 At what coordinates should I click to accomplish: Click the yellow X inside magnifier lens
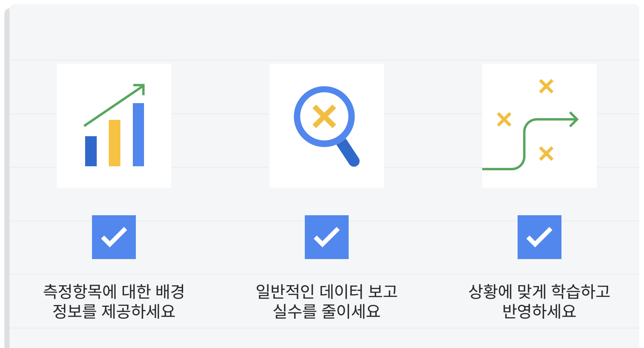(x=324, y=116)
